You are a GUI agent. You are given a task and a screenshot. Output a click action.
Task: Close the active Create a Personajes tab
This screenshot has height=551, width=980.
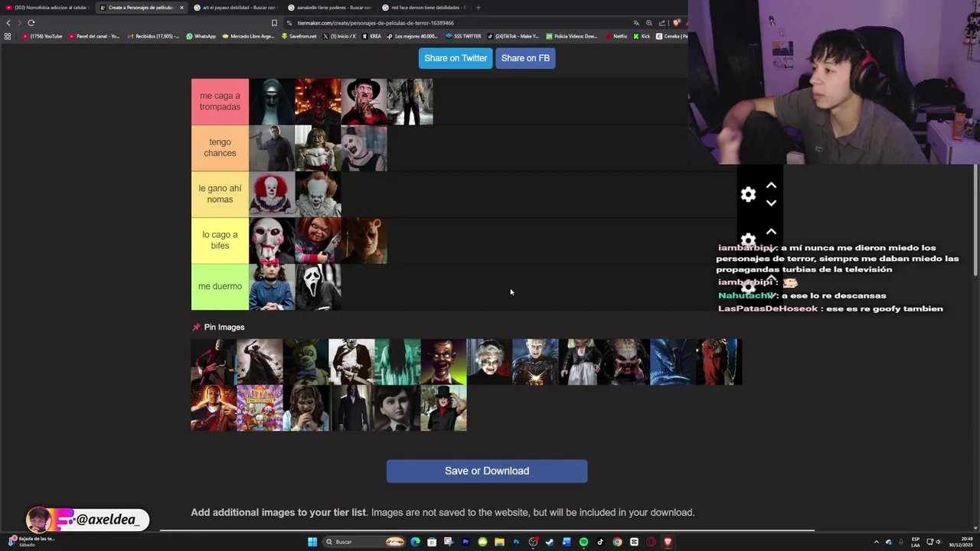pos(181,8)
